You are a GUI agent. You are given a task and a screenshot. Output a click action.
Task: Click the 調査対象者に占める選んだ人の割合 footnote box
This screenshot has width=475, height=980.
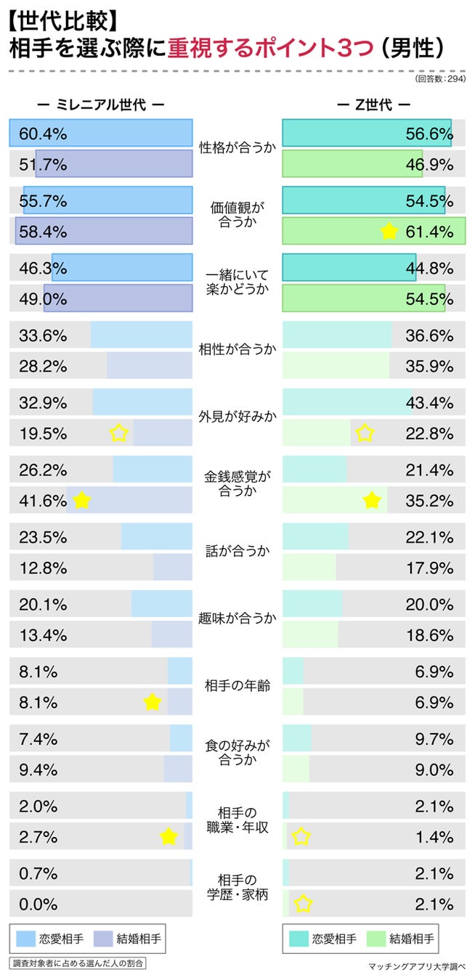click(x=77, y=964)
